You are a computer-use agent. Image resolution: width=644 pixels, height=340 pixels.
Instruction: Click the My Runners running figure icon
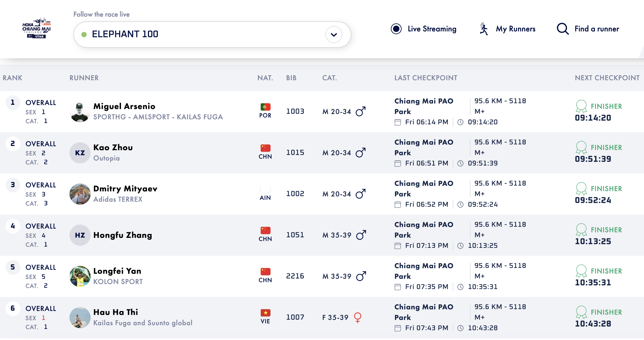[484, 29]
